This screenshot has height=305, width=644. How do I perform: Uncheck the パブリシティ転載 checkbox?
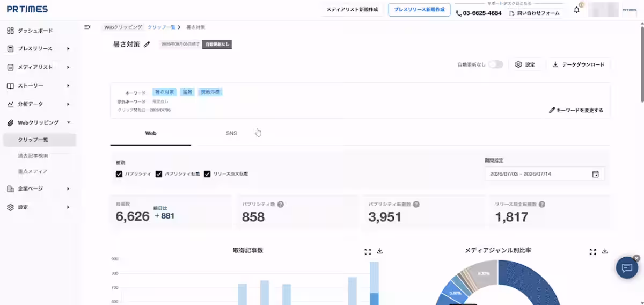159,174
